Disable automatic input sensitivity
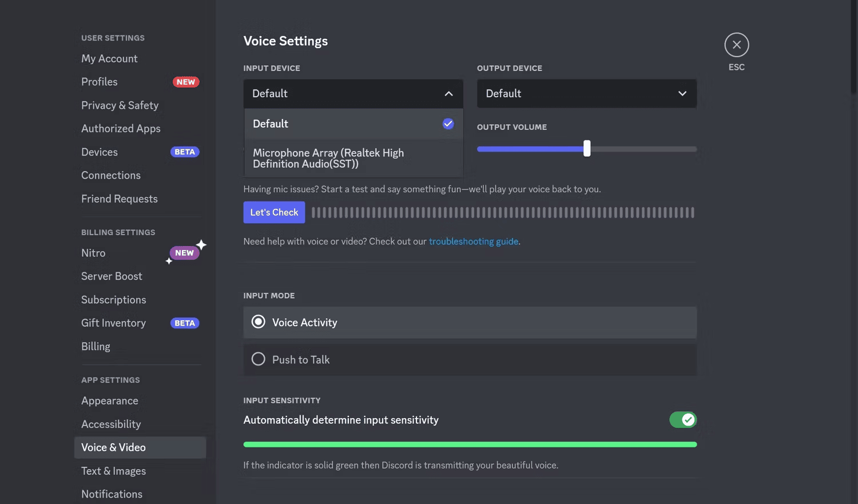 tap(682, 419)
